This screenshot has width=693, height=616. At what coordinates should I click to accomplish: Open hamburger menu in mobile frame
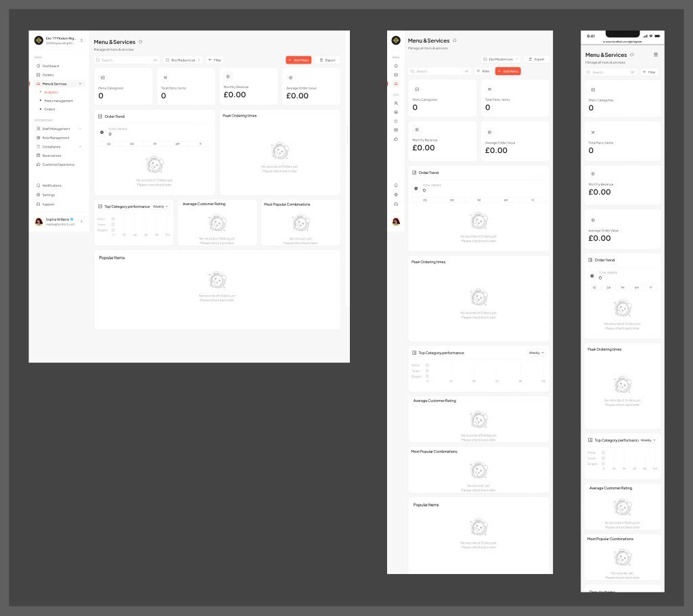pyautogui.click(x=655, y=55)
